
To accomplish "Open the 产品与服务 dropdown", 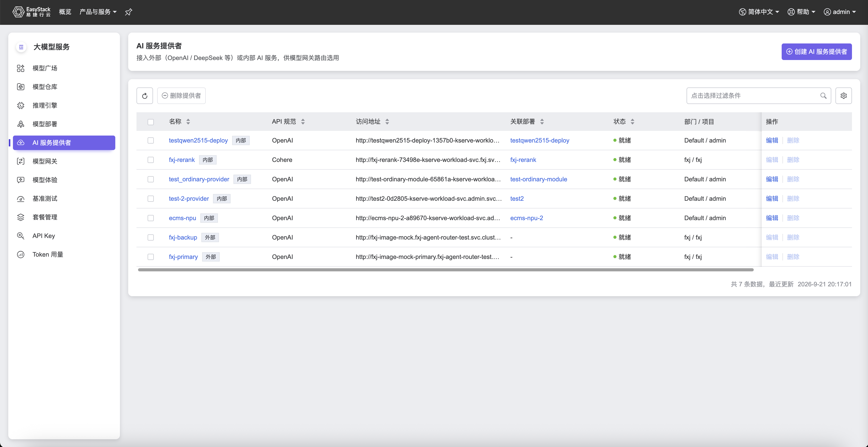I will tap(98, 12).
